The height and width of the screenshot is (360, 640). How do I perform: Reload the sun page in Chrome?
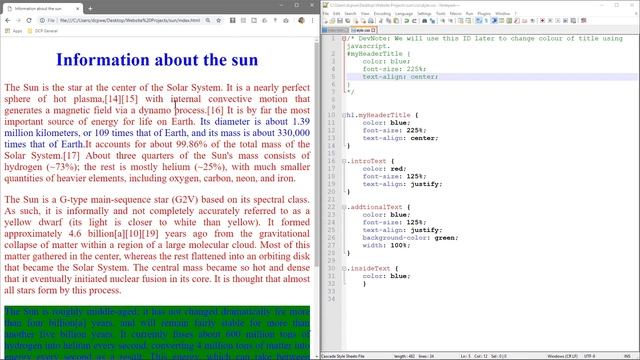(29, 20)
